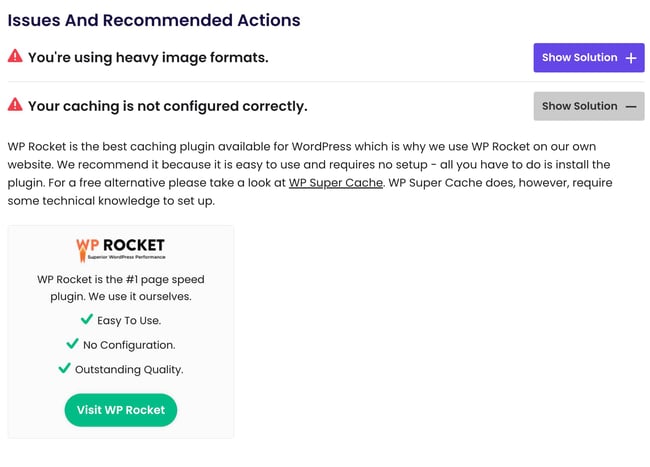Collapse the caching solution section
The height and width of the screenshot is (467, 650).
(x=588, y=106)
